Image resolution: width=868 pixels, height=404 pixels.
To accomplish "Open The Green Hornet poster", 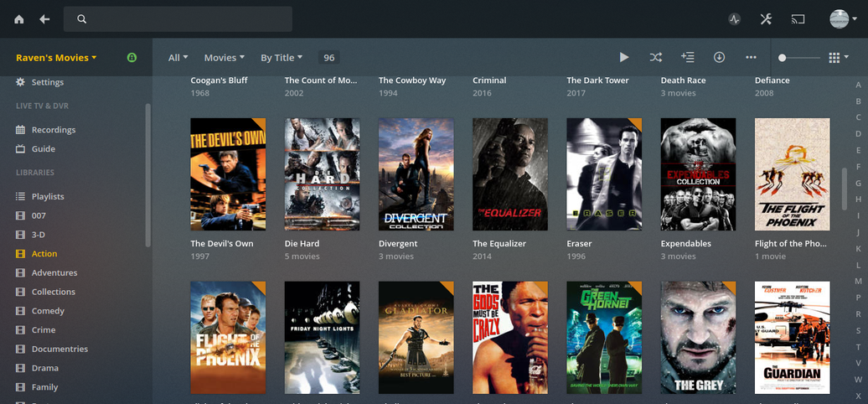I will pyautogui.click(x=605, y=338).
